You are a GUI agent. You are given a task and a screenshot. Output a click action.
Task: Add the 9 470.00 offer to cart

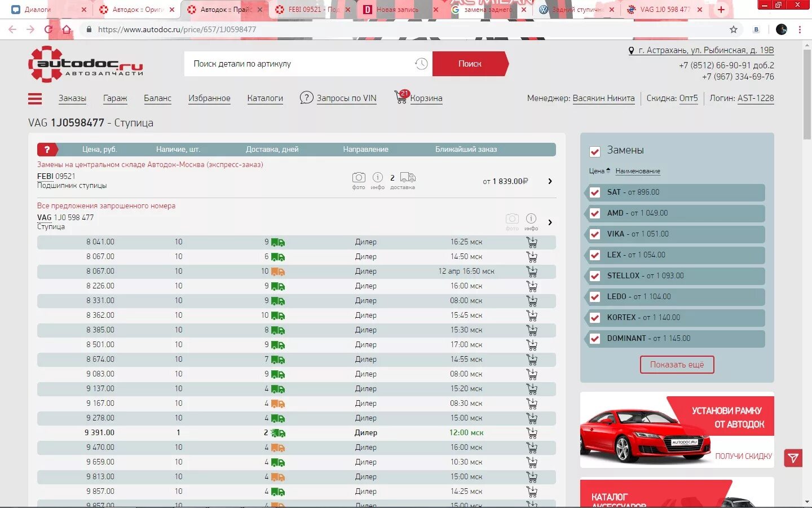(x=532, y=448)
